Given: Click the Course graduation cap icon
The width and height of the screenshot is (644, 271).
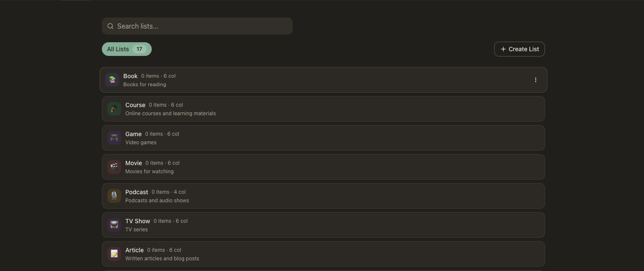Looking at the screenshot, I should pyautogui.click(x=114, y=109).
